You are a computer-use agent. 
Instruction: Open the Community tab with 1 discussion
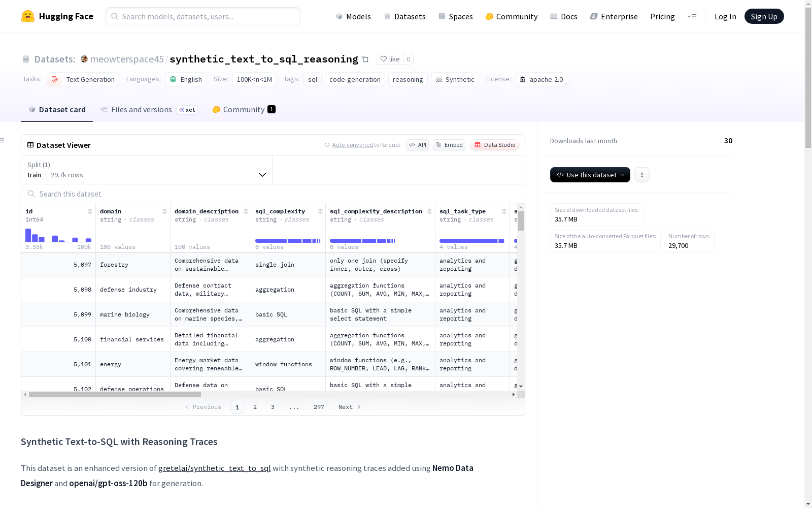(244, 109)
